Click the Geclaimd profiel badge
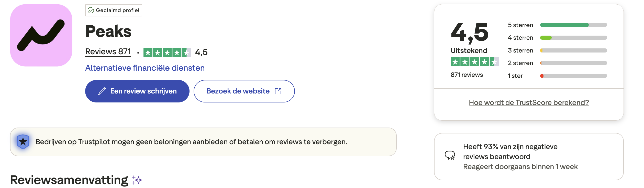Image resolution: width=644 pixels, height=188 pixels. [x=114, y=10]
